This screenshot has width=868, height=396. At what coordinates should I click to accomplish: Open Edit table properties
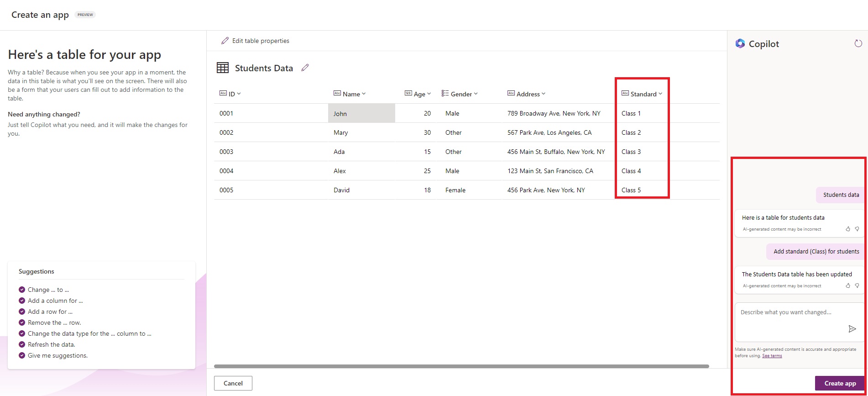click(256, 41)
